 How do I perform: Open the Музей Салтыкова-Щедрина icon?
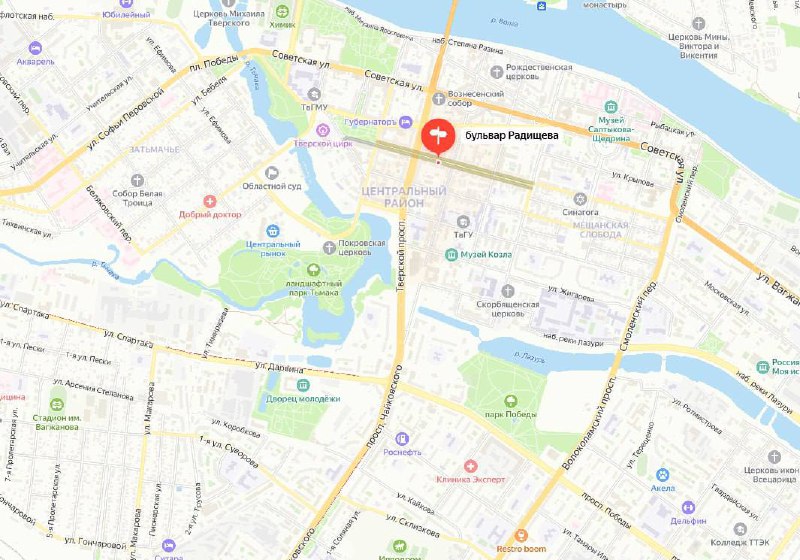click(x=611, y=108)
